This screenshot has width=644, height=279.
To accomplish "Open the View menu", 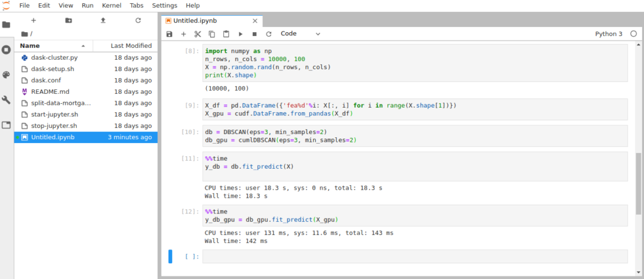I will click(65, 5).
